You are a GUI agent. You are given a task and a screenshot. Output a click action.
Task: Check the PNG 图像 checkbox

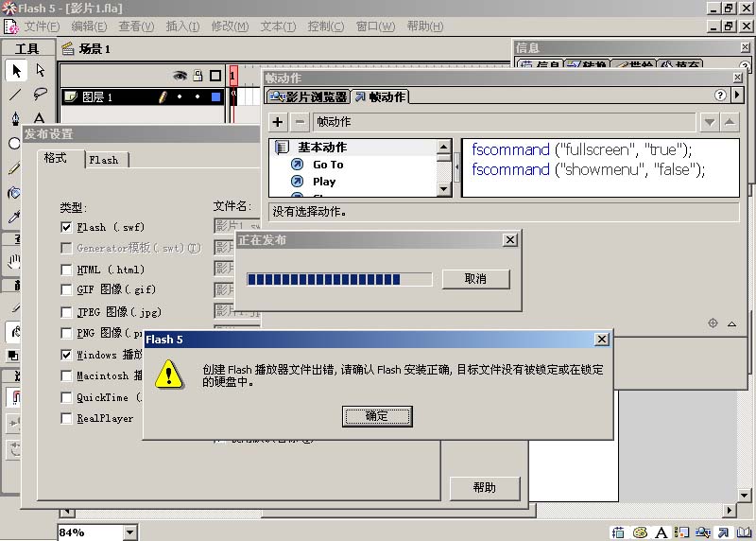tap(66, 333)
